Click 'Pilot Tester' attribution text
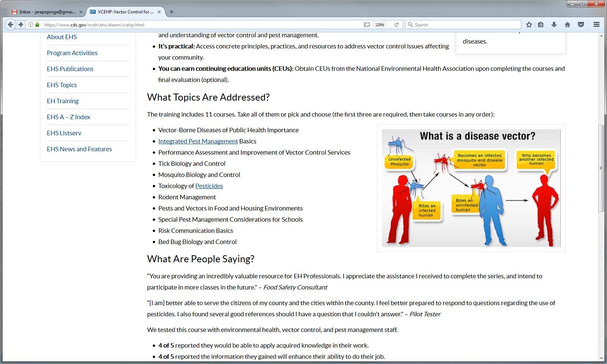 (x=425, y=314)
